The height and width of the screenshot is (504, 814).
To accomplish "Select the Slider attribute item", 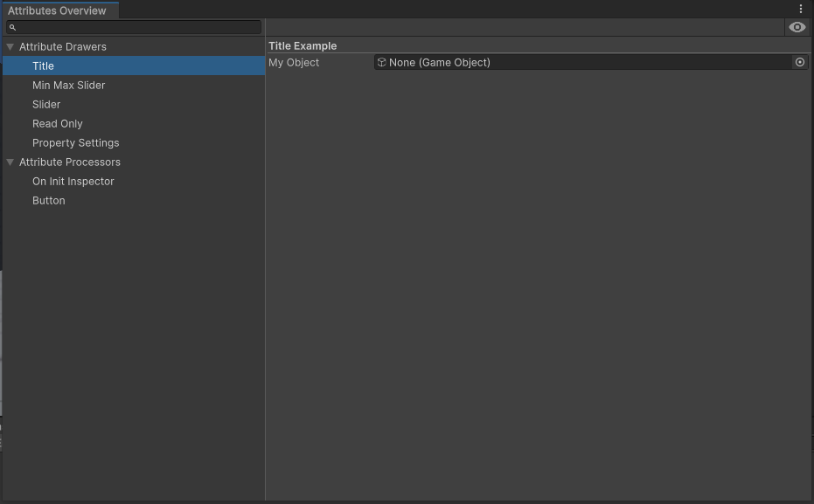I will (x=46, y=105).
